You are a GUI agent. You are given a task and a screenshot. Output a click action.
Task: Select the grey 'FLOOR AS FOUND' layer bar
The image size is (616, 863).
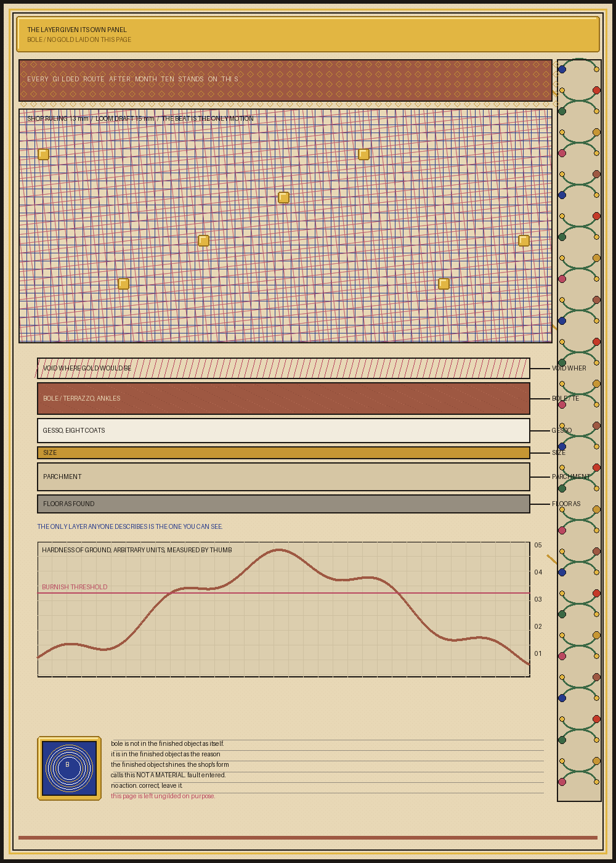[x=283, y=504]
